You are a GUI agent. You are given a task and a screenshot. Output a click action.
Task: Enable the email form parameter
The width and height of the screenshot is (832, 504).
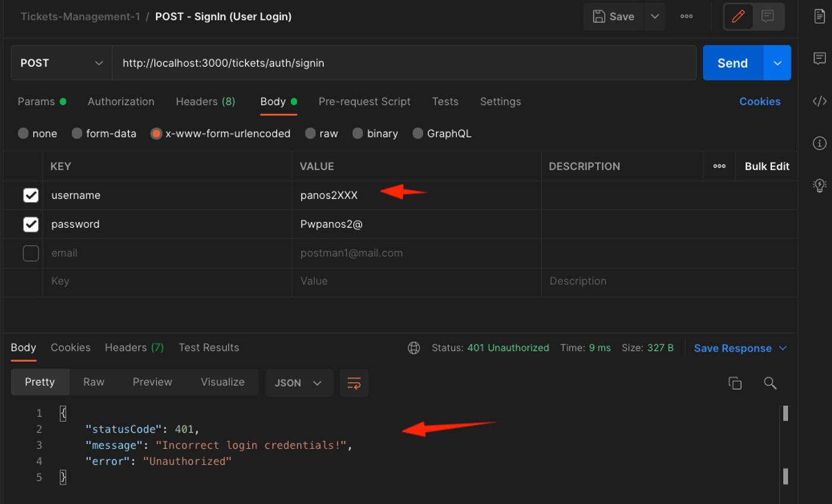pos(30,253)
